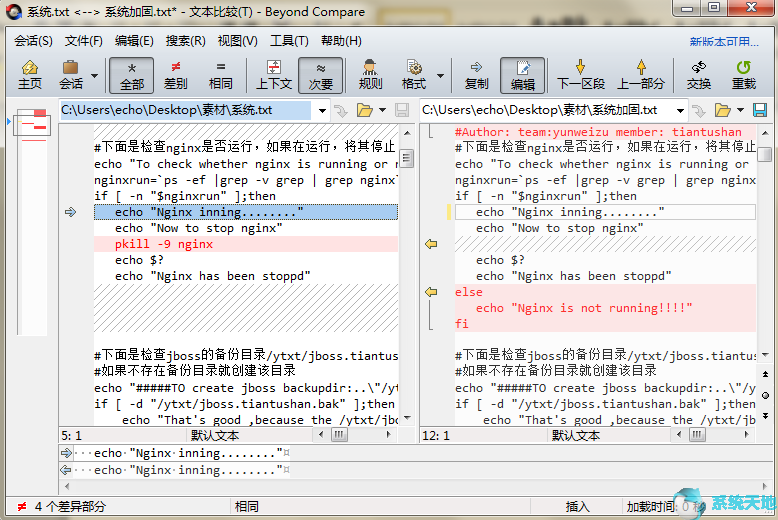Open the 会话(S) menu
Image resolution: width=778 pixels, height=520 pixels.
click(33, 41)
